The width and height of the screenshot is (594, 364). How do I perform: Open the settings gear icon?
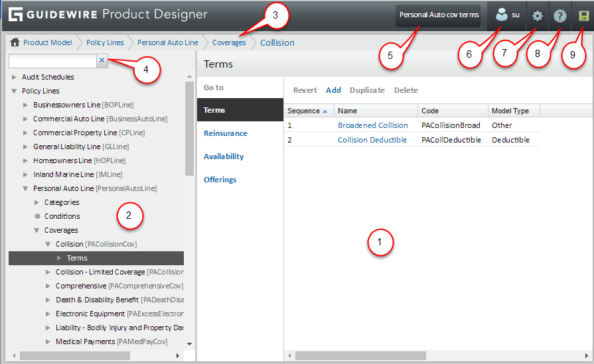[537, 15]
